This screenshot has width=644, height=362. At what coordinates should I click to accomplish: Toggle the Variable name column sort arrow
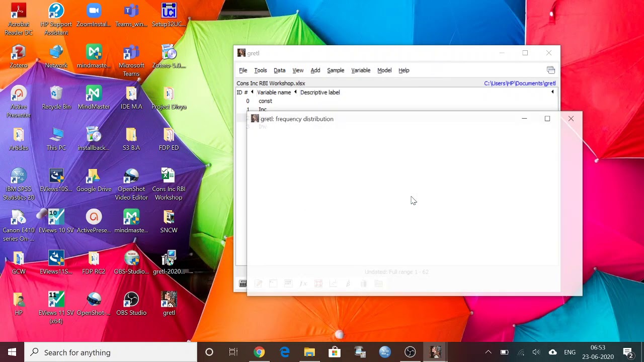[x=295, y=93]
